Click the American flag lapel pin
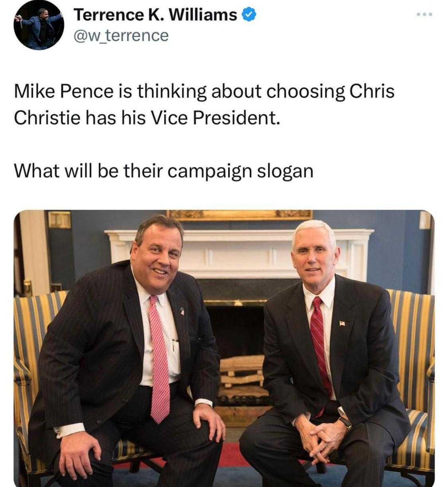Screen dimensions: 448x487 click(x=342, y=323)
